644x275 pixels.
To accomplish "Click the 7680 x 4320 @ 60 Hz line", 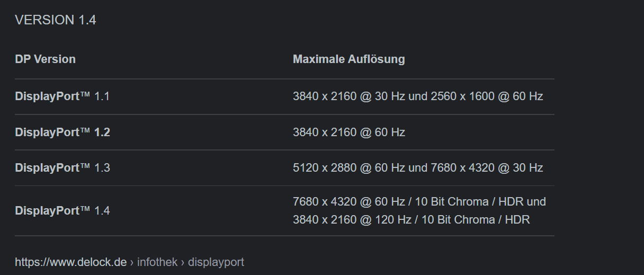I will point(419,201).
